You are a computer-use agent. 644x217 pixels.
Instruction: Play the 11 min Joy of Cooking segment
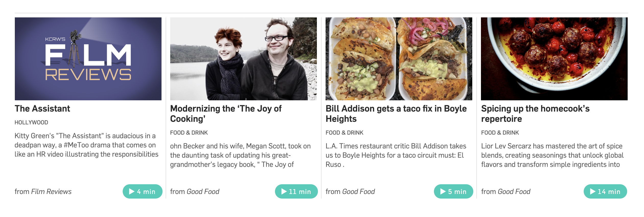click(x=296, y=191)
